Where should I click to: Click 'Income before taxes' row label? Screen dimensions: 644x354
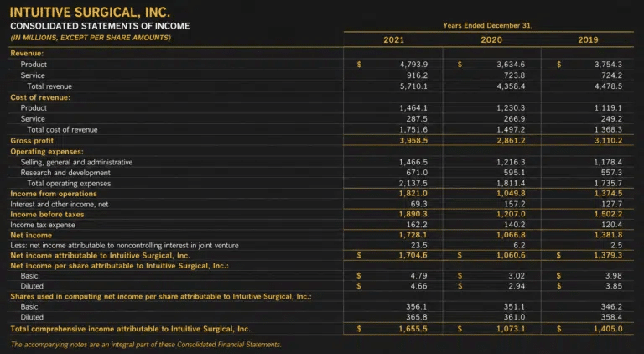click(x=47, y=215)
